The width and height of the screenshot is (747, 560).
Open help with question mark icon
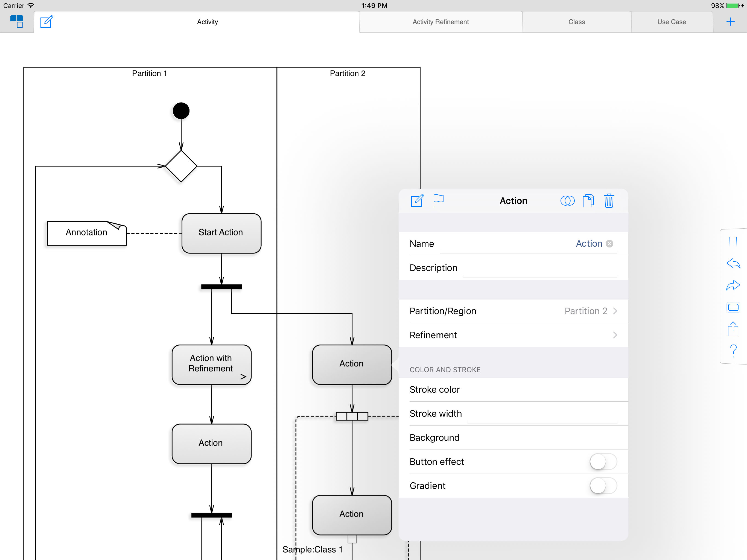[733, 351]
